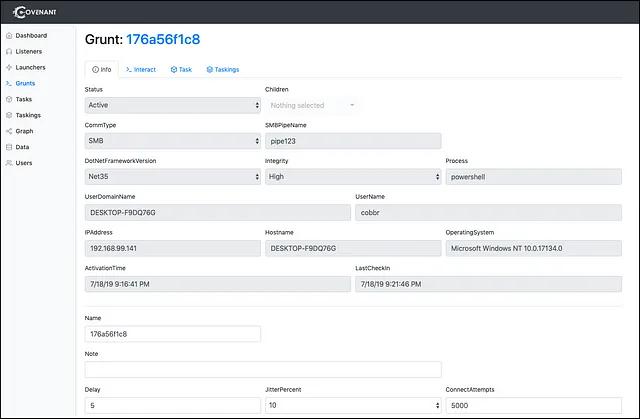Click the Grunts terminal icon in the sidebar
This screenshot has height=419, width=640.
pos(9,83)
